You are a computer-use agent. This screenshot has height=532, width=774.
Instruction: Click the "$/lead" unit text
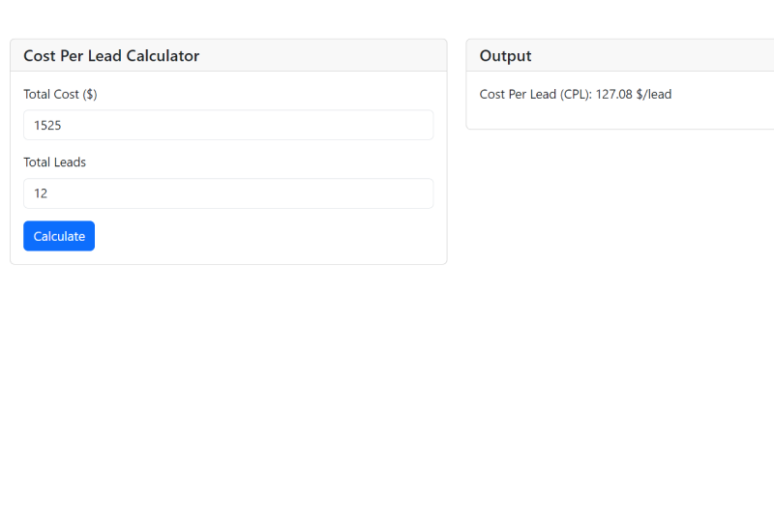click(x=654, y=95)
